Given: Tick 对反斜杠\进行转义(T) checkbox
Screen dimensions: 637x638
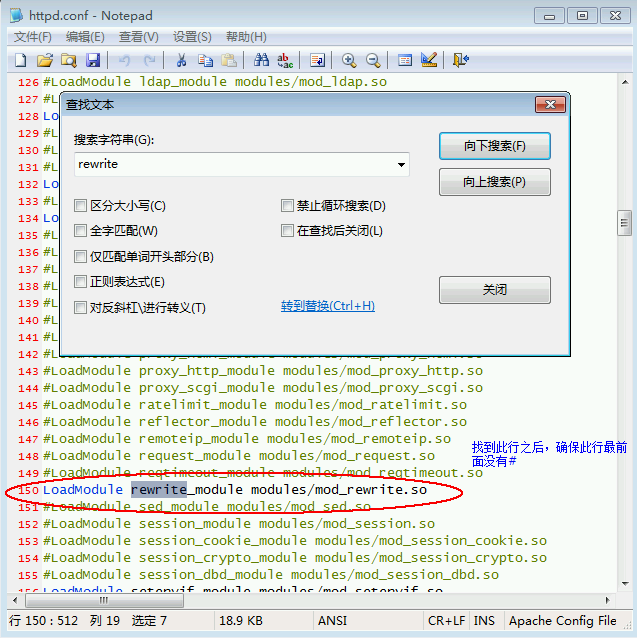Looking at the screenshot, I should [81, 307].
